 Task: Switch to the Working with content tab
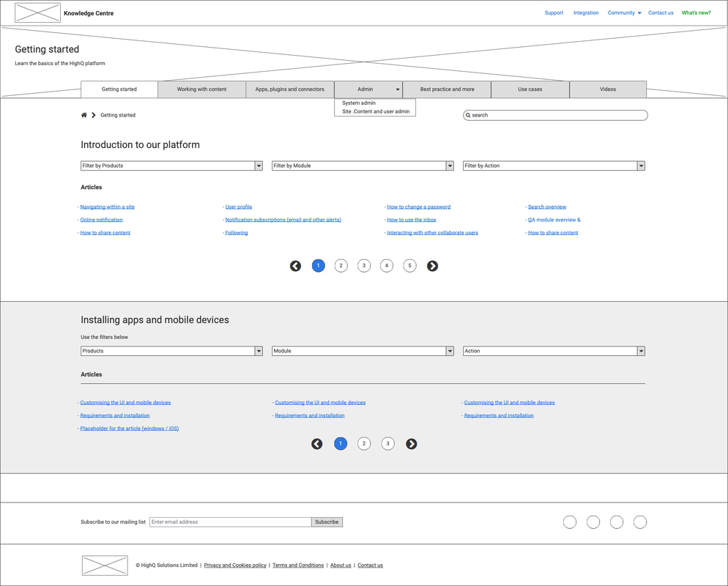pyautogui.click(x=201, y=89)
